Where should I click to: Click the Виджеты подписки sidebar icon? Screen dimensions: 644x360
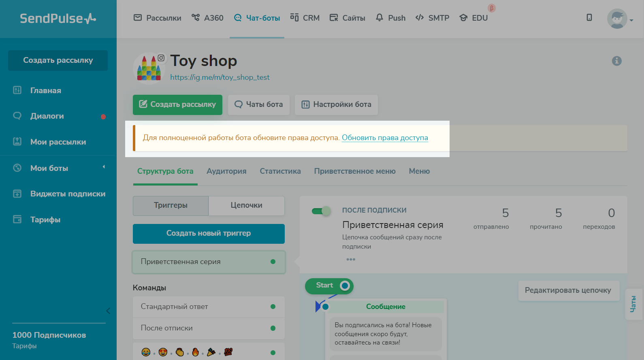click(17, 194)
